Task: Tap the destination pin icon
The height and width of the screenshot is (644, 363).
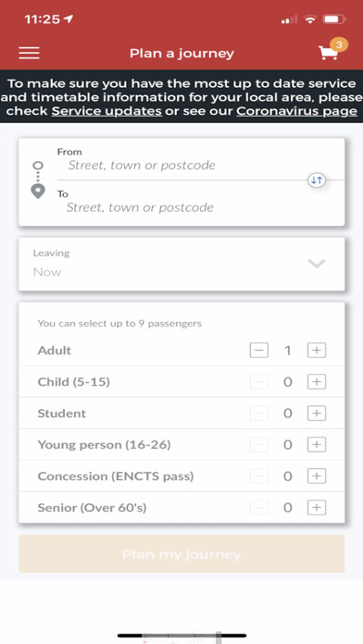Action: pos(38,192)
